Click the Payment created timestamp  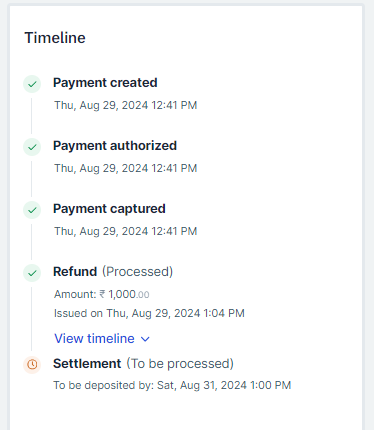click(x=126, y=105)
